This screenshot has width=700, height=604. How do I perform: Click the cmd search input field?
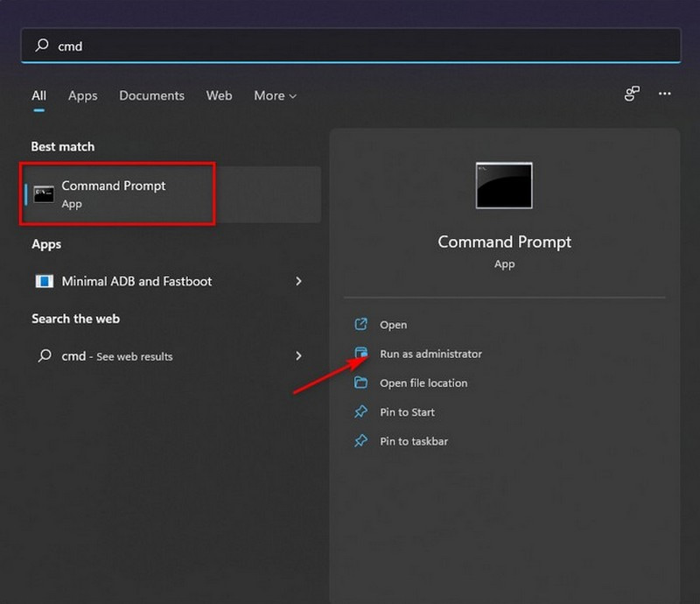click(350, 46)
